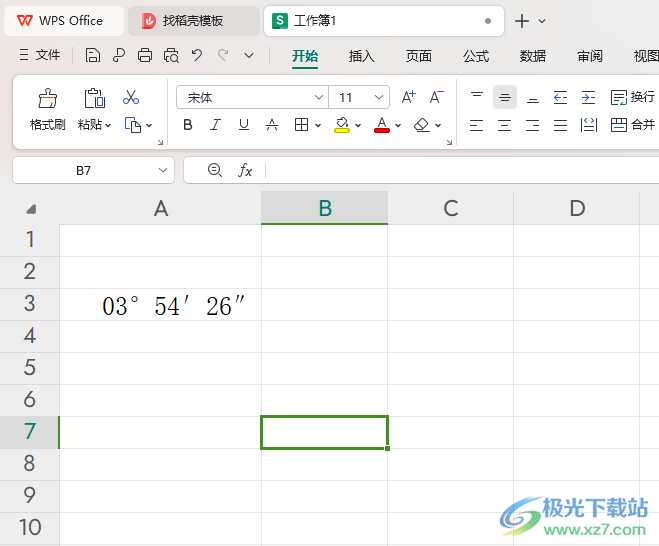Redo the last action

223,55
